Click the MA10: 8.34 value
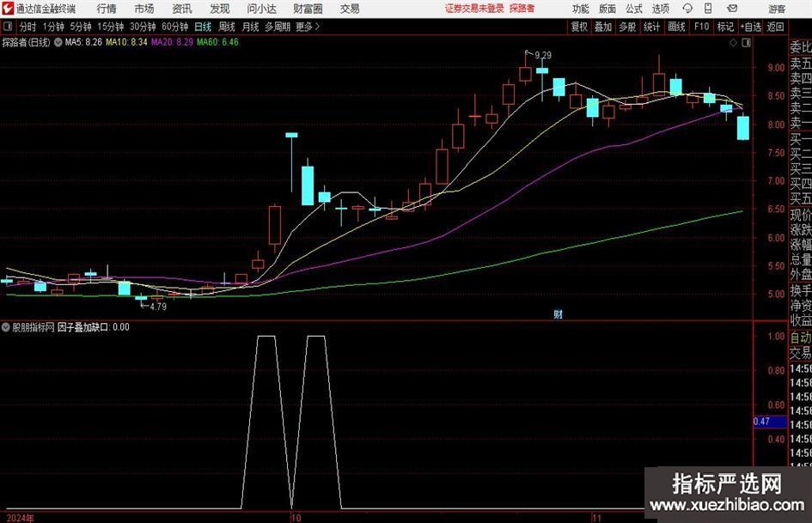 126,42
